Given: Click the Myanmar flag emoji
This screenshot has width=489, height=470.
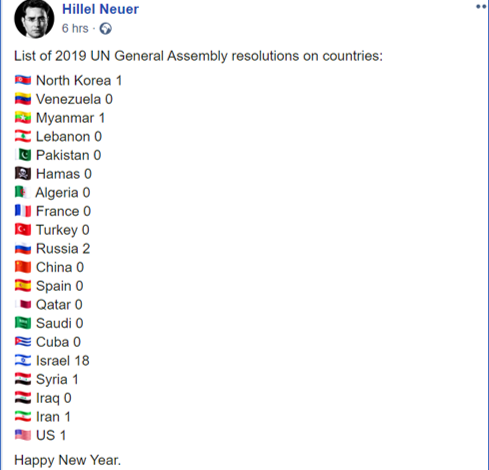Looking at the screenshot, I should click(x=23, y=118).
